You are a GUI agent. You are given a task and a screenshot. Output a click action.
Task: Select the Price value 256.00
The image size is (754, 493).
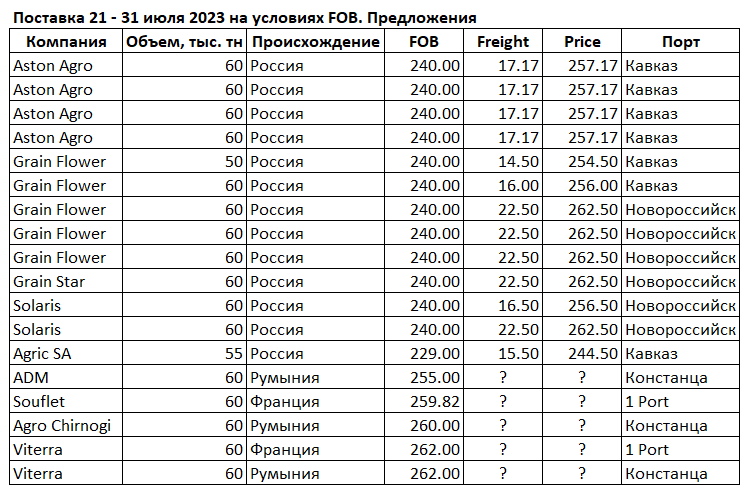point(593,186)
